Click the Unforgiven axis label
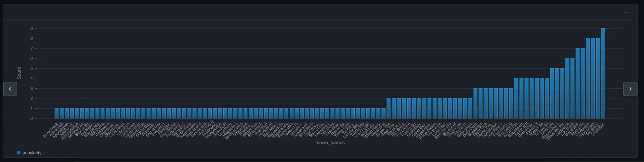Viewport: 644px width, 162px height. (x=465, y=130)
